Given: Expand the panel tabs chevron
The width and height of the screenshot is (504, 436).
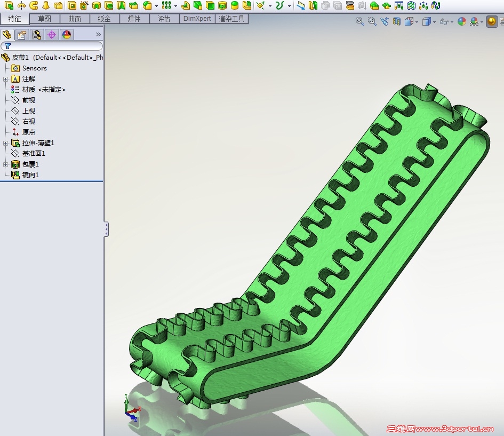Looking at the screenshot, I should point(98,34).
